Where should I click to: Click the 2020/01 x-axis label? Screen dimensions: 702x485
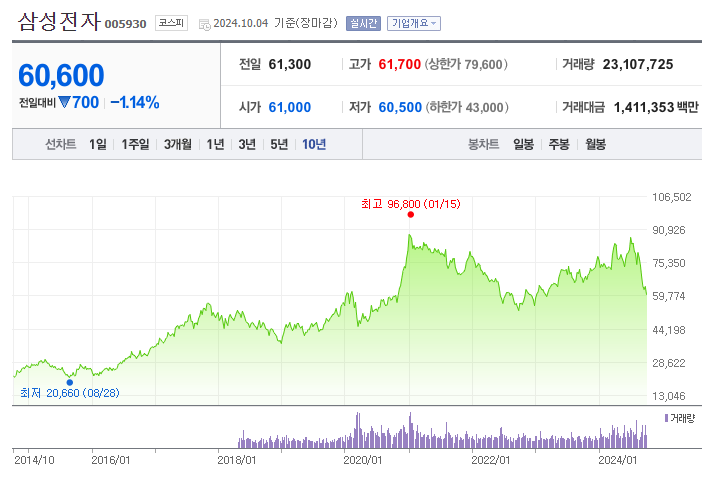pyautogui.click(x=363, y=460)
